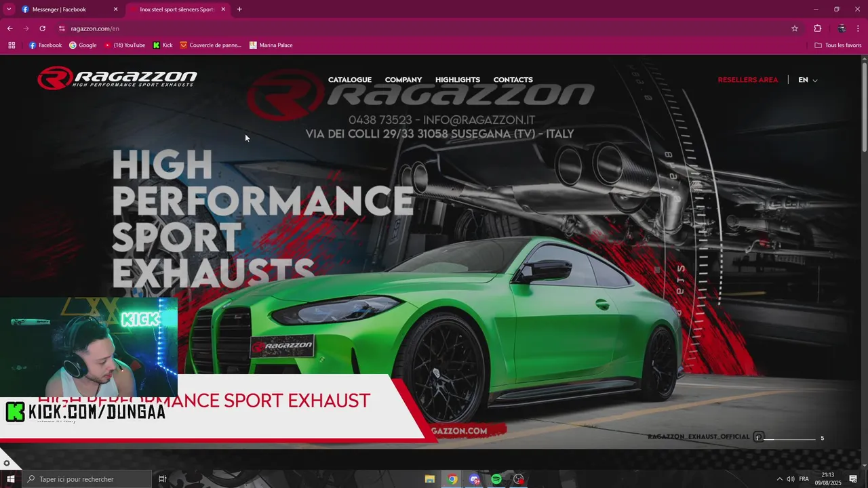
Task: Click the Ragazzon logo in site header
Action: coord(117,78)
